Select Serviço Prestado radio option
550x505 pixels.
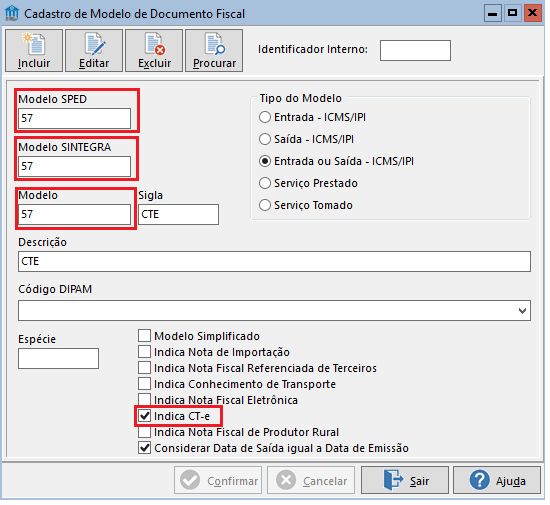(x=265, y=183)
